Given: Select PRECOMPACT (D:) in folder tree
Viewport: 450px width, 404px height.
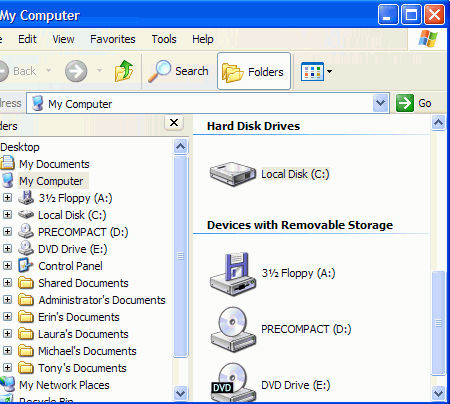Looking at the screenshot, I should tap(83, 232).
